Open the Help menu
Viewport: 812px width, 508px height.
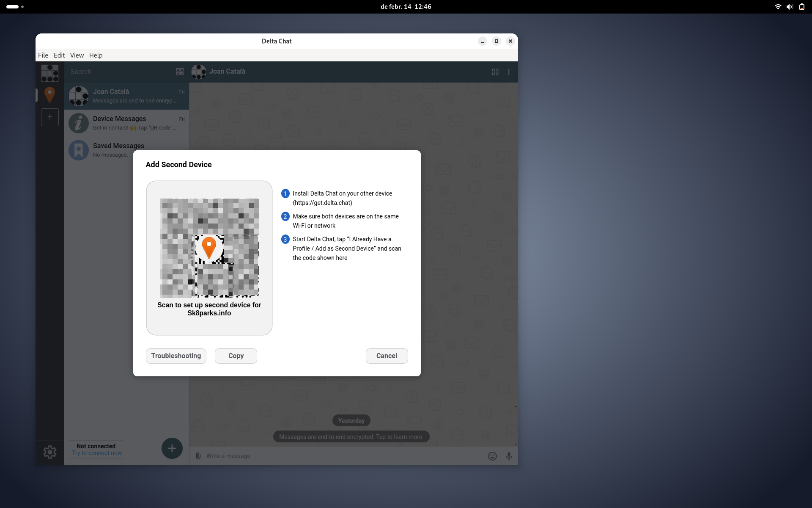tap(96, 55)
